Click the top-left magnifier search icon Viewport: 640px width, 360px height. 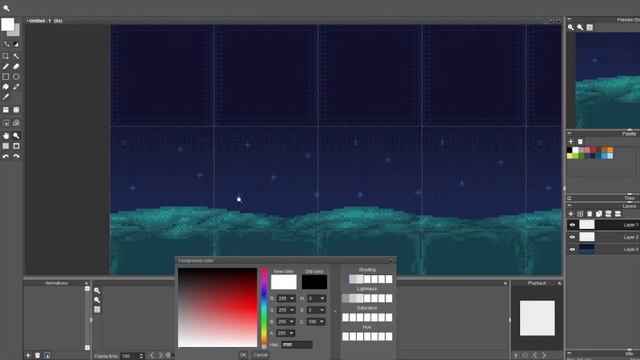coord(6,8)
